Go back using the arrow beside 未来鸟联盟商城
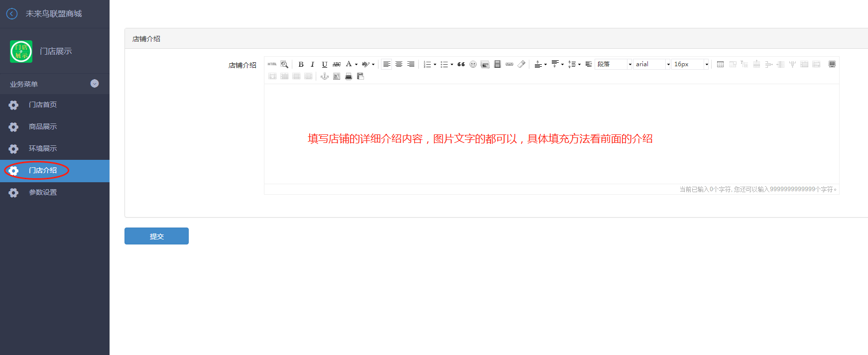The width and height of the screenshot is (868, 355). (12, 14)
